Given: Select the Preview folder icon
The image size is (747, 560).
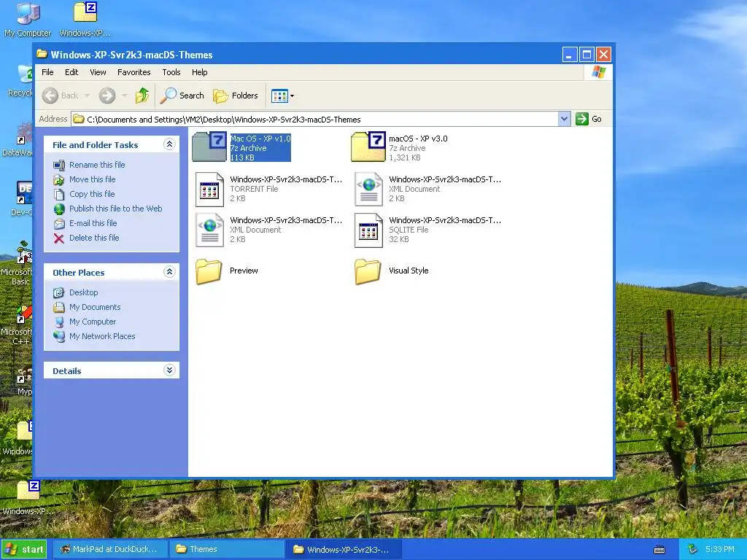Looking at the screenshot, I should click(209, 271).
